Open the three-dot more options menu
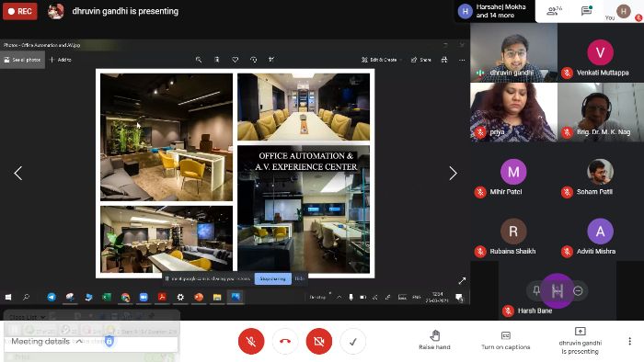The image size is (644, 362). tap(629, 341)
